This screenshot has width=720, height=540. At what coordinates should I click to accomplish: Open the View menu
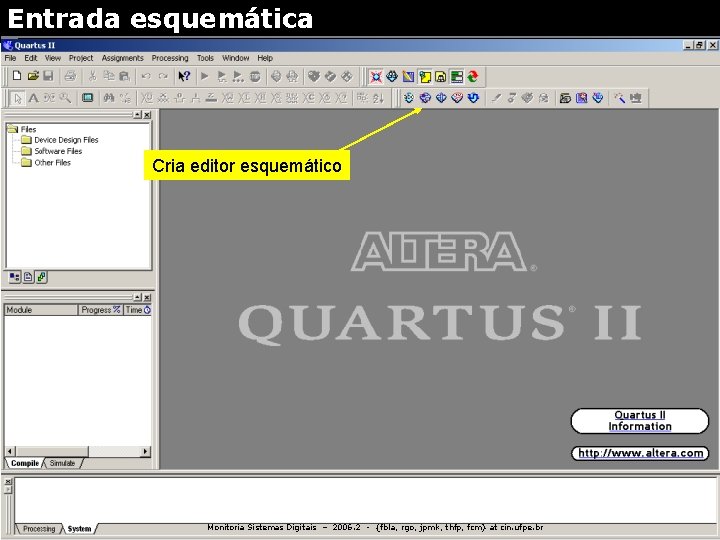(x=53, y=58)
